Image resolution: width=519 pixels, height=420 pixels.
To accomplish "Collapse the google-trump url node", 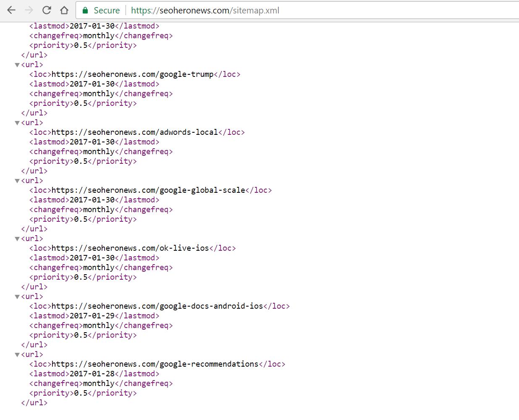I will (17, 65).
